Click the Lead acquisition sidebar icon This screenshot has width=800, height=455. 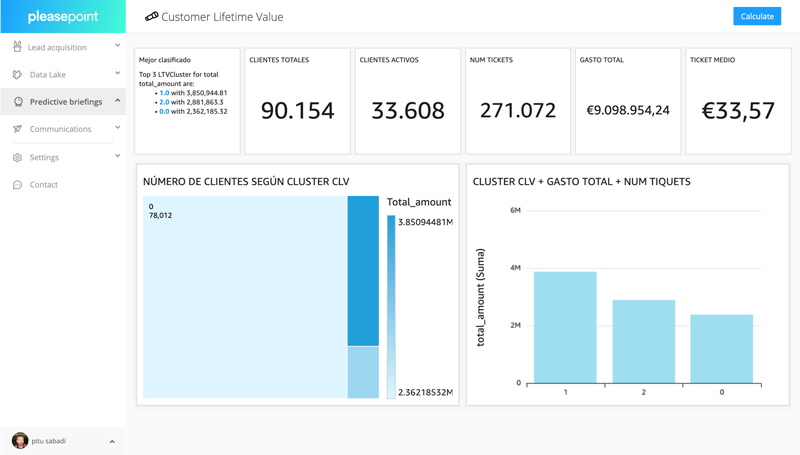(x=17, y=47)
